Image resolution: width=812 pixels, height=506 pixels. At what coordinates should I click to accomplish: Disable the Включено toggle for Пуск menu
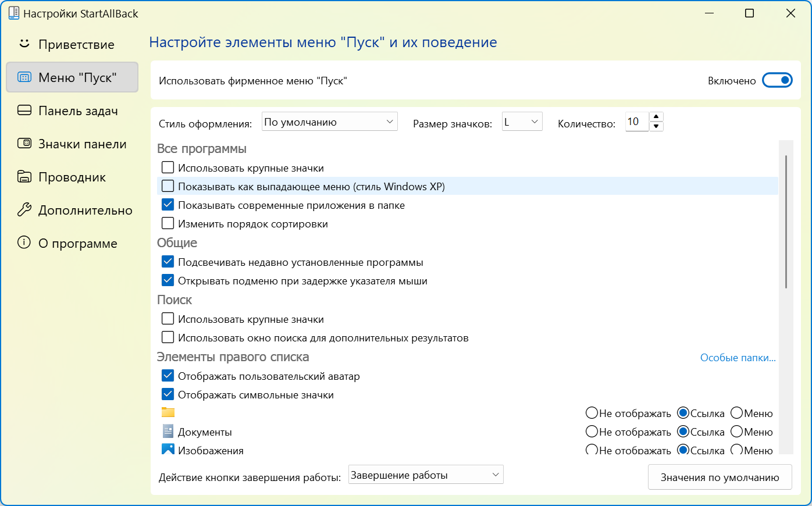(x=777, y=80)
